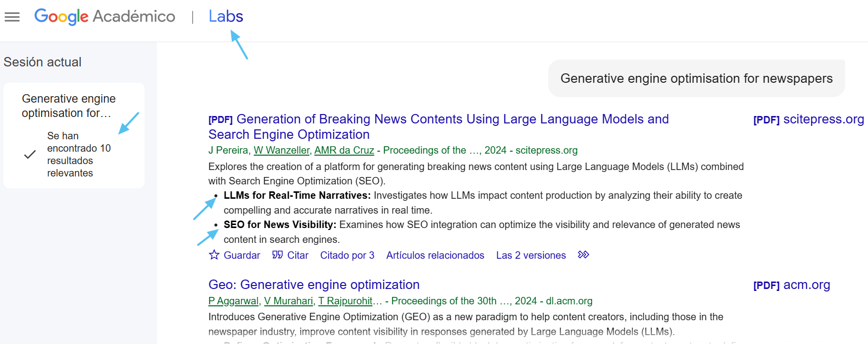Open Artículos relacionados link
This screenshot has width=868, height=344.
pos(435,255)
